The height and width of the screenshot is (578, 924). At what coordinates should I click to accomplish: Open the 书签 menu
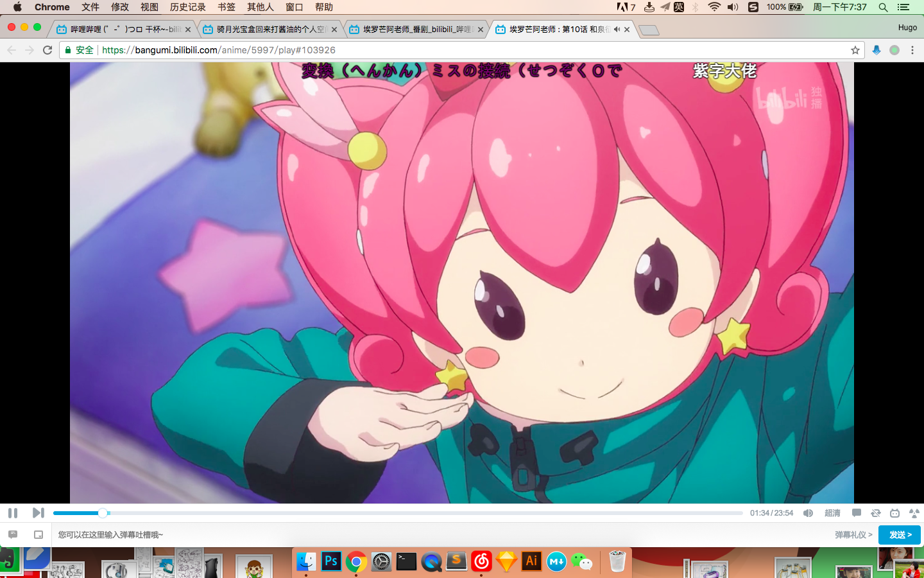coord(227,7)
